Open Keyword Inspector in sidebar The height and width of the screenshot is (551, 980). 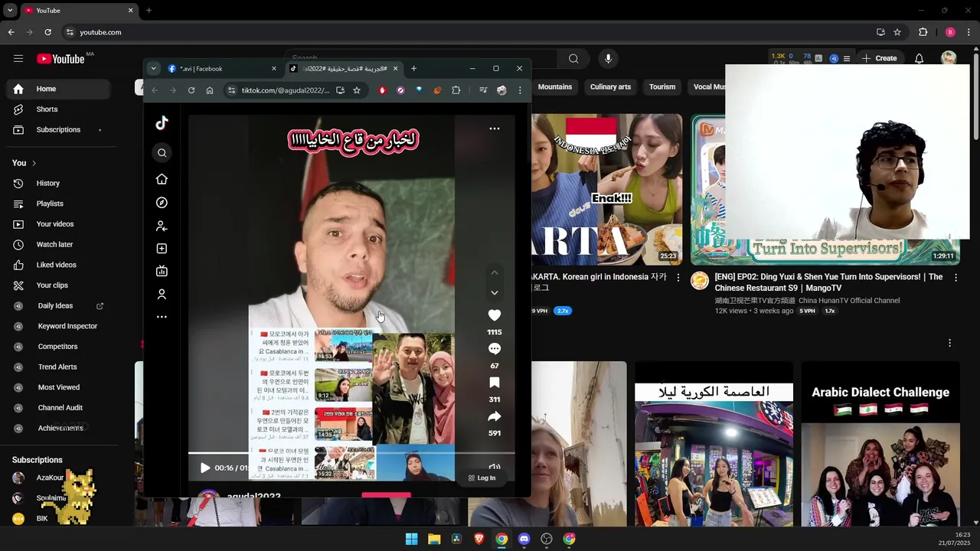[x=58, y=326]
